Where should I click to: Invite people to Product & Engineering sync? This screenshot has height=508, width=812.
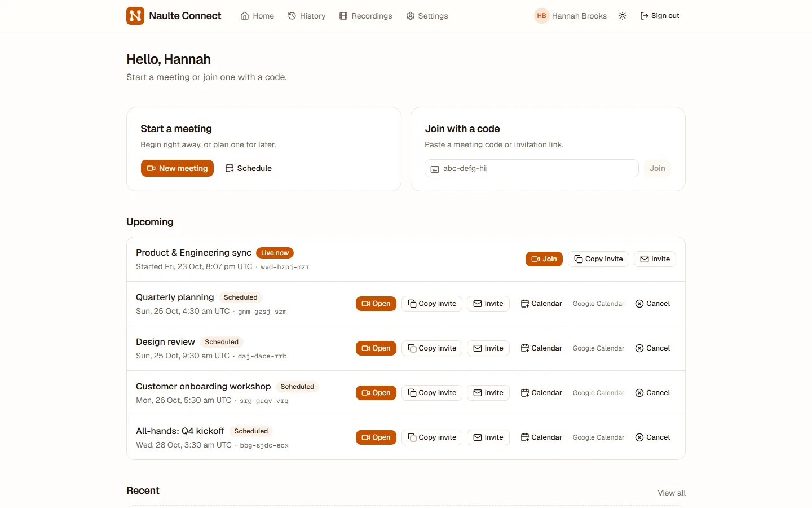tap(655, 259)
